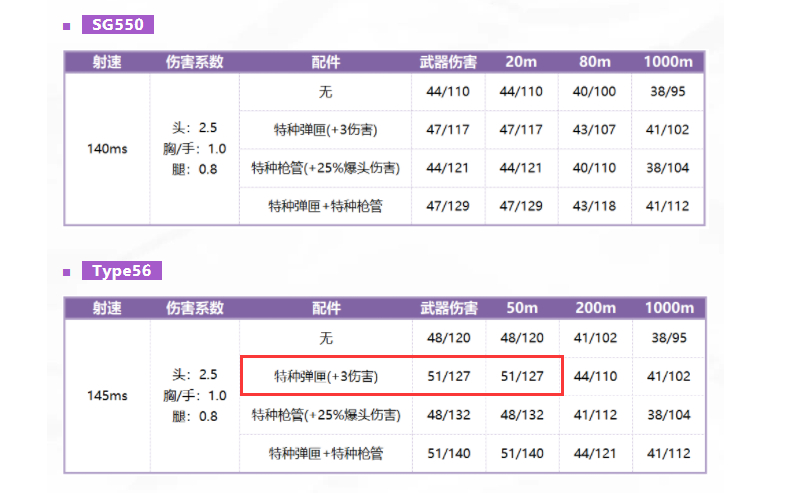The height and width of the screenshot is (493, 789).
Task: Click the 43/107 cell
Action: [594, 130]
